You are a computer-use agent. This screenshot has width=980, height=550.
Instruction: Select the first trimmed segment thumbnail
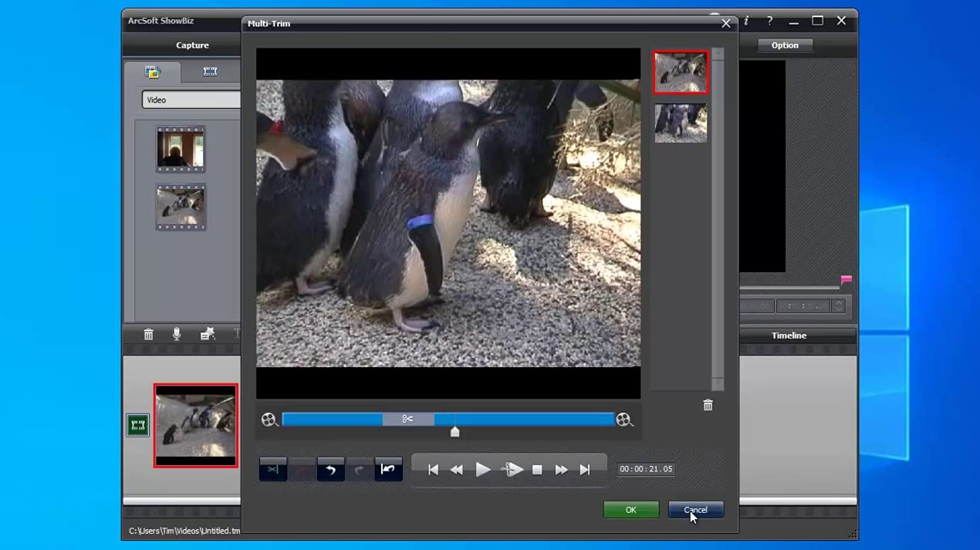[x=681, y=72]
